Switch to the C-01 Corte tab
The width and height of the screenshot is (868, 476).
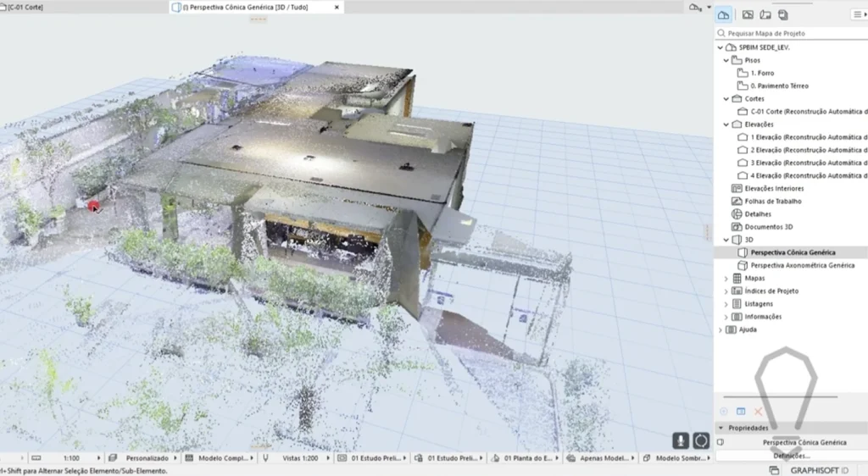point(25,7)
